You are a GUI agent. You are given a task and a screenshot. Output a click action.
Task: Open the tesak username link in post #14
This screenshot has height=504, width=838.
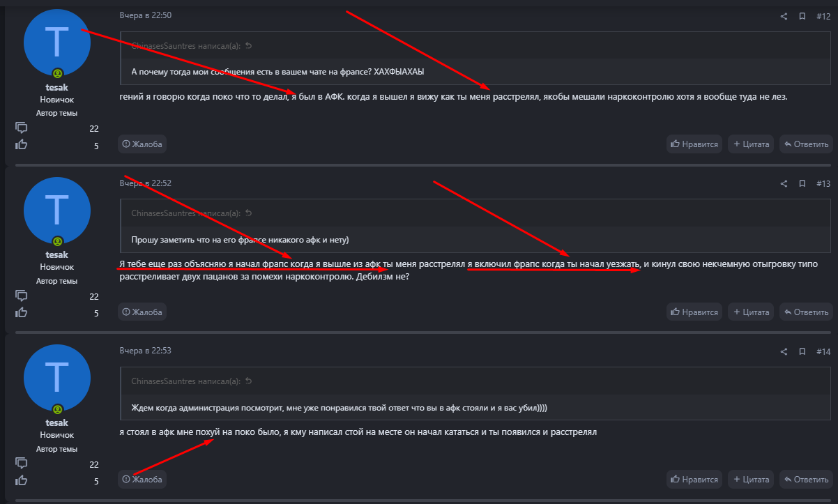57,422
